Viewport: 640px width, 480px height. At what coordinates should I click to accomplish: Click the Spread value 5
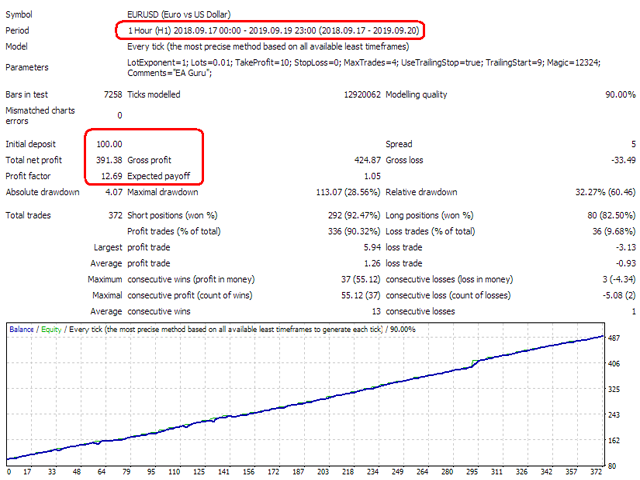(633, 144)
